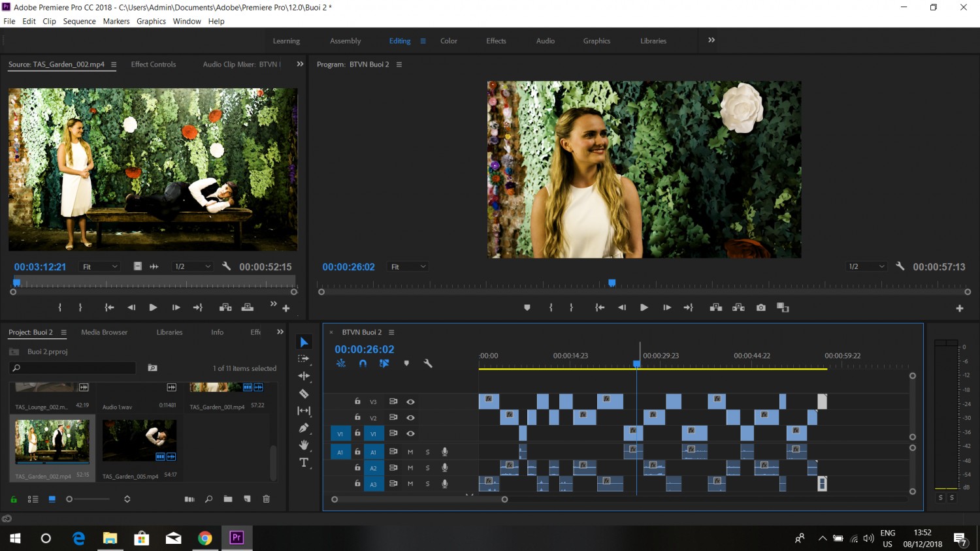The width and height of the screenshot is (980, 551).
Task: Switch to Effect Controls tab
Action: click(154, 64)
